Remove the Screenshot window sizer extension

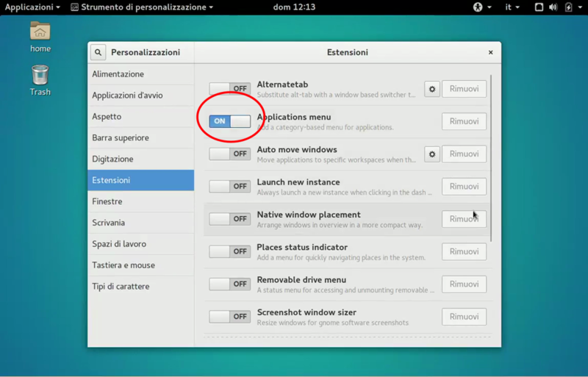pos(464,317)
